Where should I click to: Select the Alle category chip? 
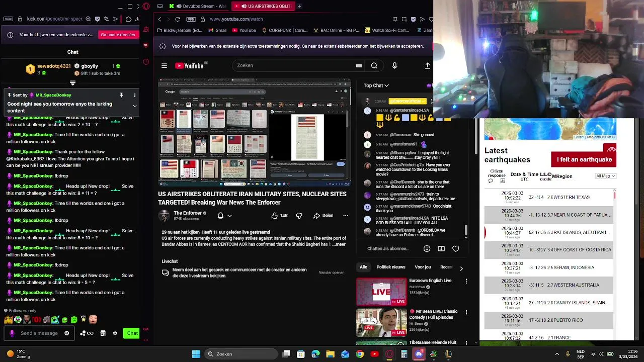(x=363, y=267)
